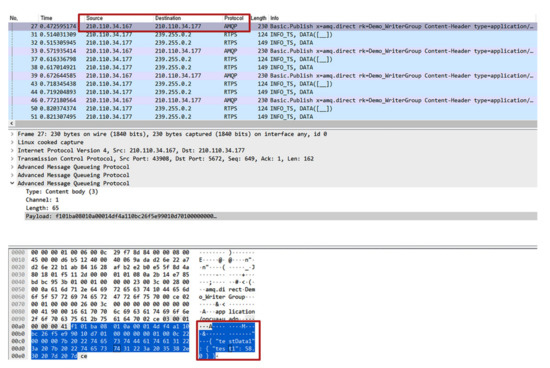
Task: Expand the Frame 27 details row
Action: [x=12, y=134]
